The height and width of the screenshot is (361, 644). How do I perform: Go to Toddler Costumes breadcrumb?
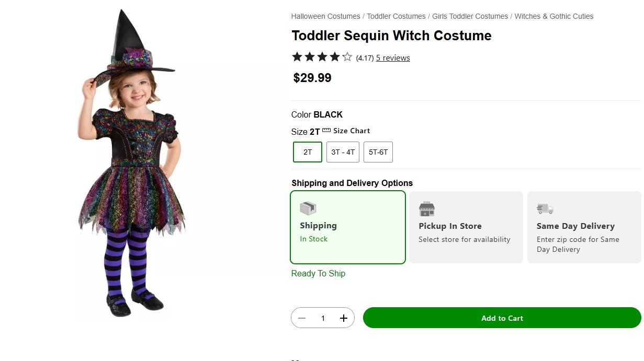coord(396,16)
